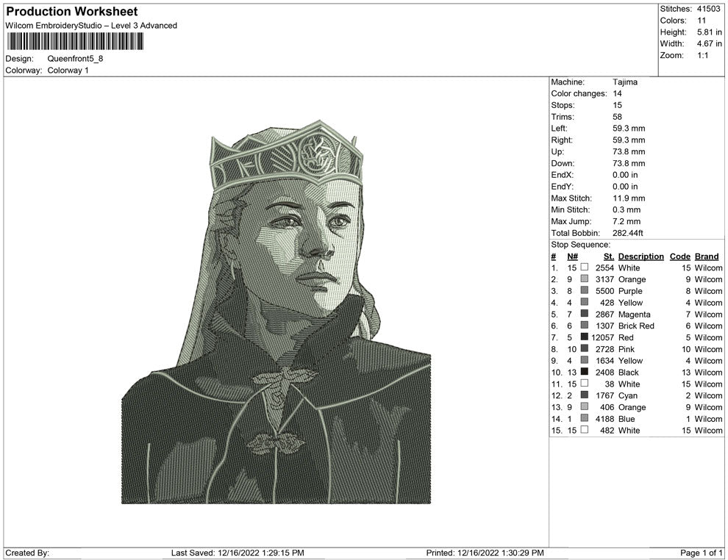Click the swatch beside 428 Yellow

pyautogui.click(x=585, y=302)
